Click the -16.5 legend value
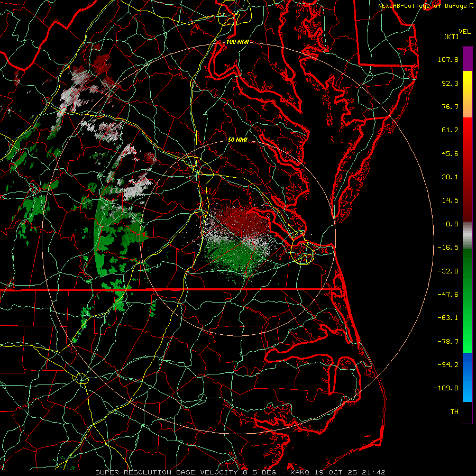476x476 pixels. coord(448,248)
